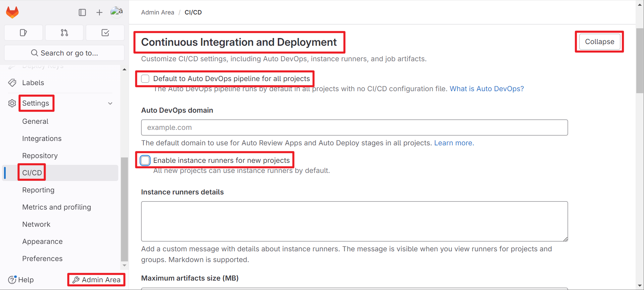Screen dimensions: 644x290
Task: Click the page scrollbar down arrow
Action: click(x=640, y=286)
